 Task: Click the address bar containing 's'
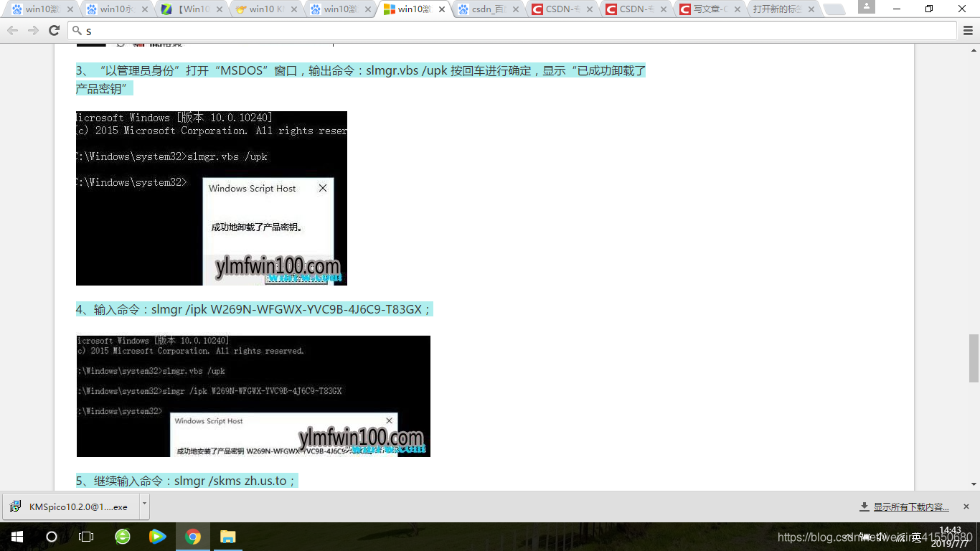click(512, 31)
